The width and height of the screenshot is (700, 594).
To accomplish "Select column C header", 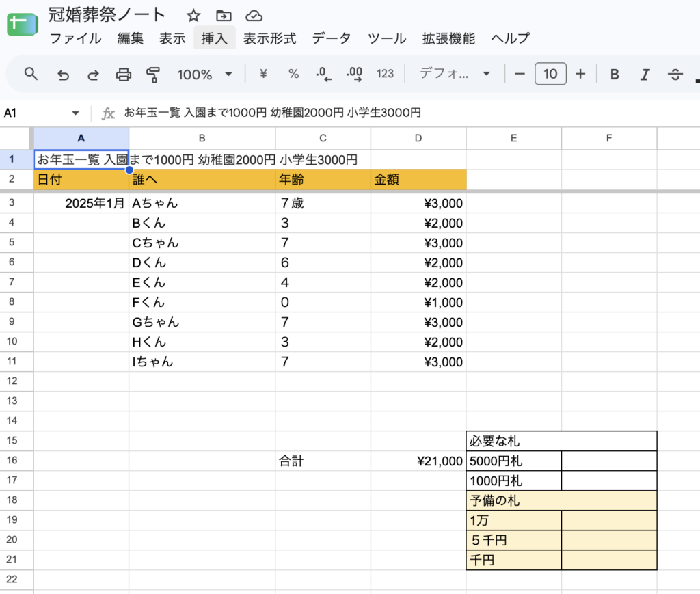I will (x=323, y=138).
